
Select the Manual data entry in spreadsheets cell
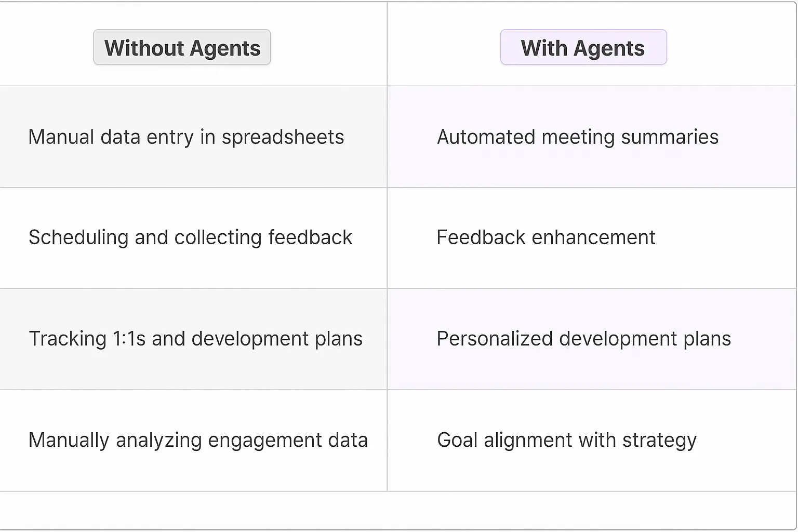pyautogui.click(x=186, y=137)
